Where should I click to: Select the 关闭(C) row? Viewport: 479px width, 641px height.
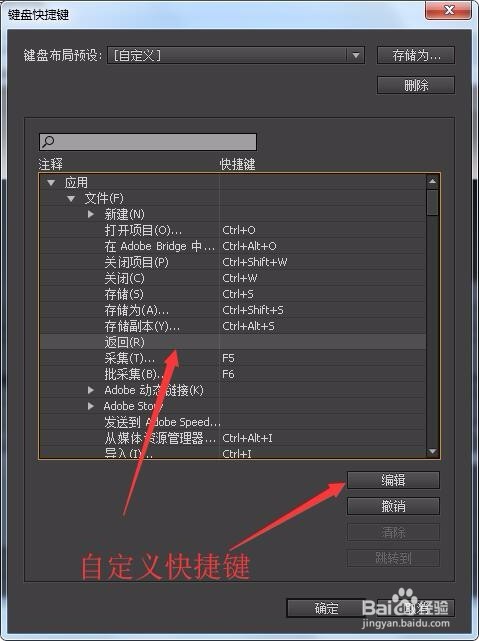tap(232, 278)
